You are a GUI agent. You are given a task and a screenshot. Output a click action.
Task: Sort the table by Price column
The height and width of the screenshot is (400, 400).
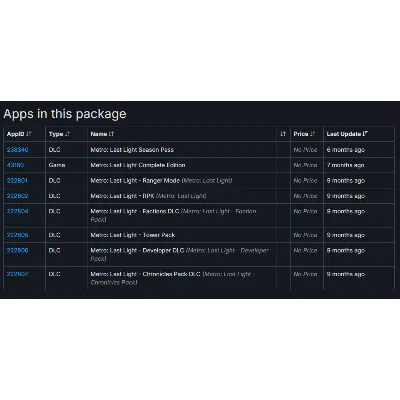[x=304, y=134]
